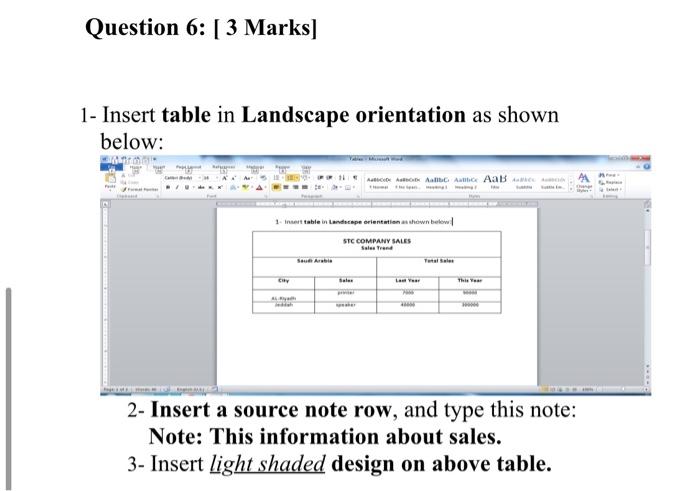Click the Find button
The height and width of the screenshot is (491, 700).
[609, 175]
